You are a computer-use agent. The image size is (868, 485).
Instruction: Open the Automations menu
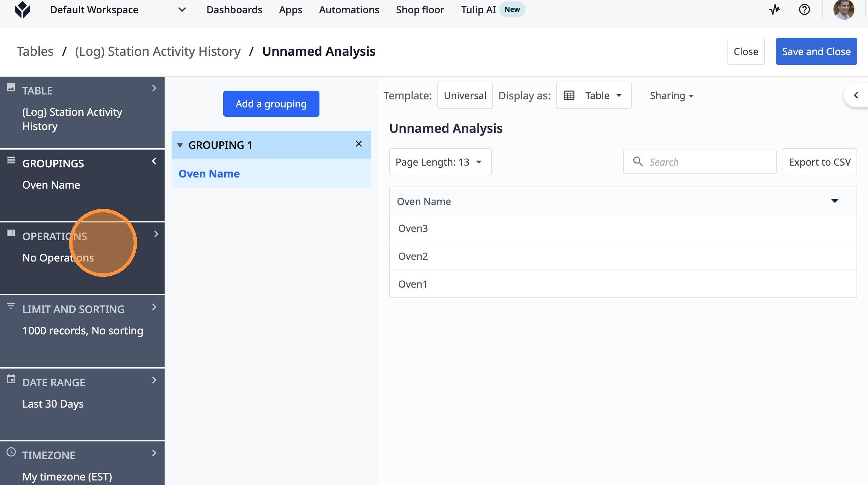coord(349,10)
